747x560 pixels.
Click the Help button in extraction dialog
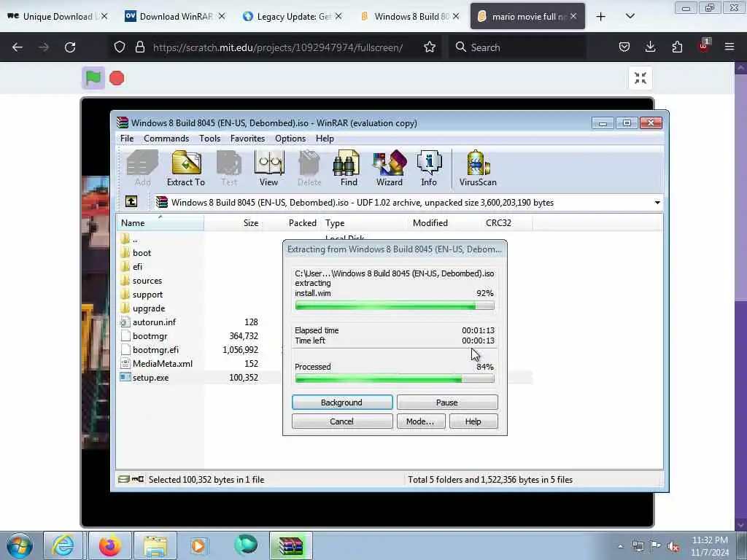(x=473, y=421)
